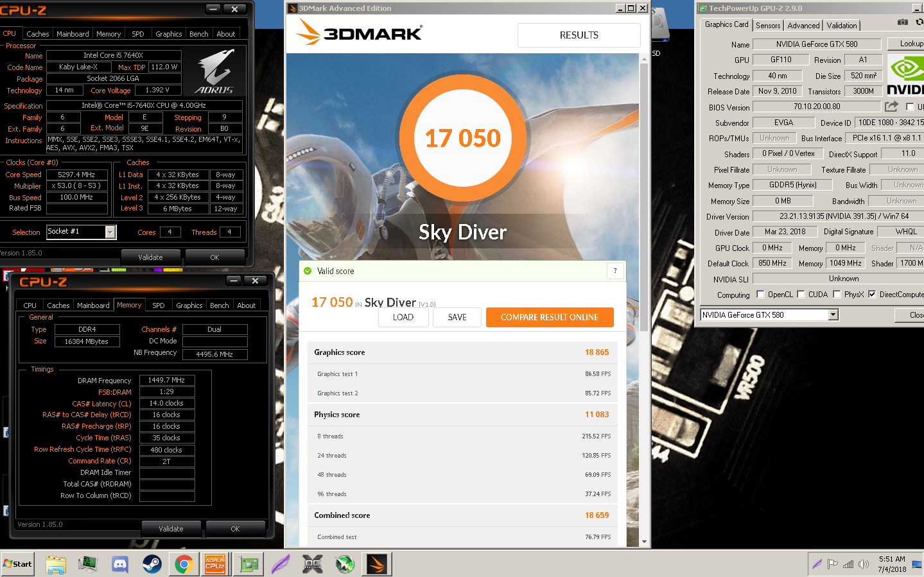Toggle the PhysX checkbox in GPU-Z
The image size is (924, 577).
click(x=837, y=295)
